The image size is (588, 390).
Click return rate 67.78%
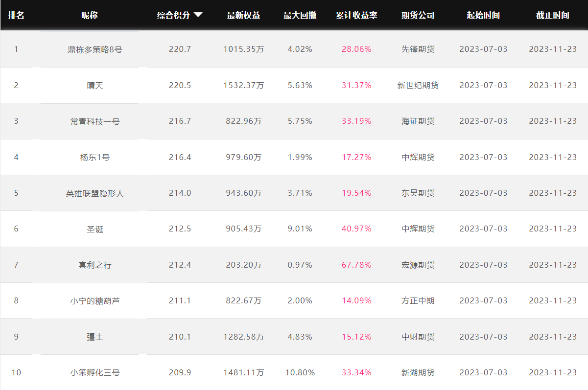tap(356, 265)
